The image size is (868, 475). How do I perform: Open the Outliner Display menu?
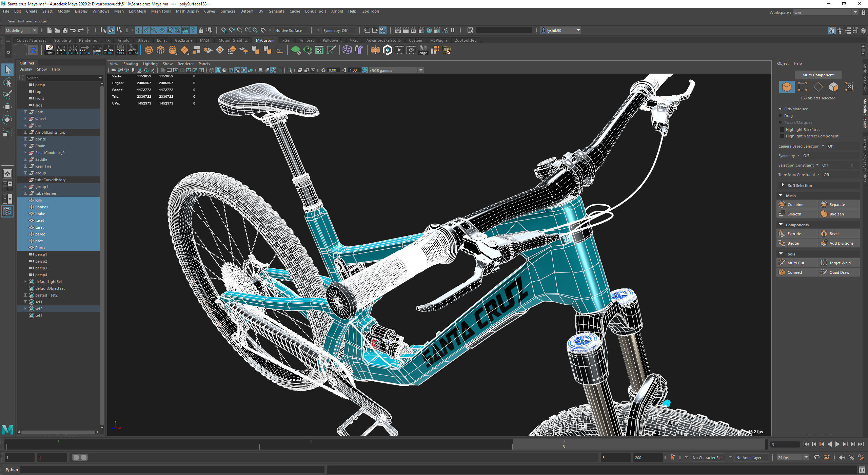coord(25,69)
